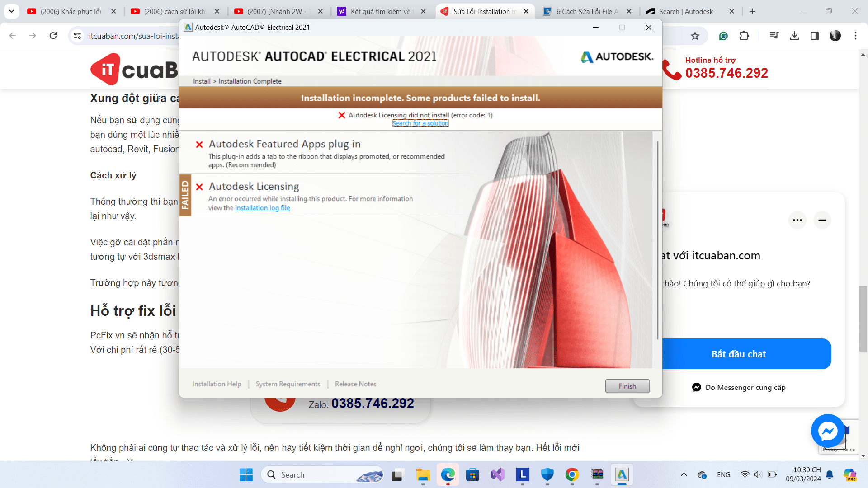Open Autodesk installer taskbar icon
Screen dimensions: 868x488
[622, 475]
